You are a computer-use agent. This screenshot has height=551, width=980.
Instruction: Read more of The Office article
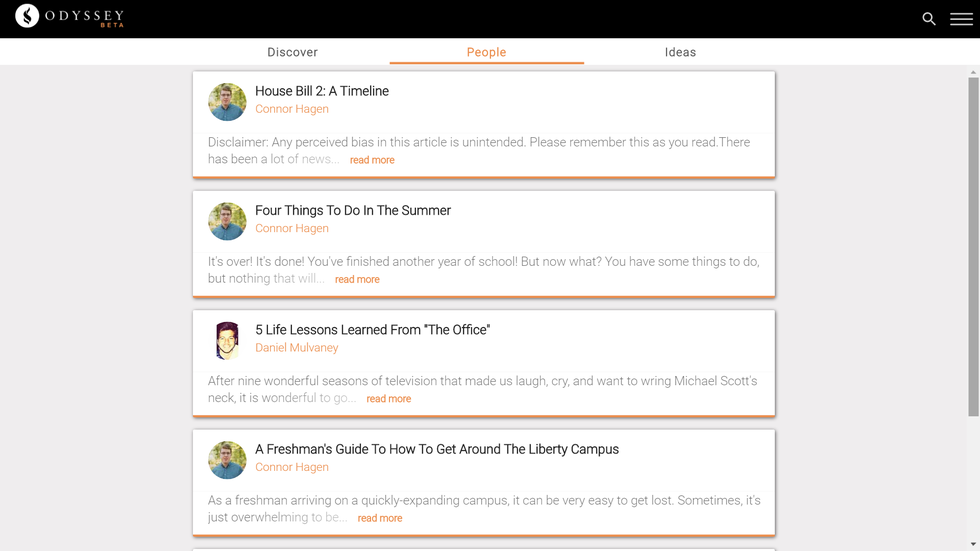(x=388, y=399)
